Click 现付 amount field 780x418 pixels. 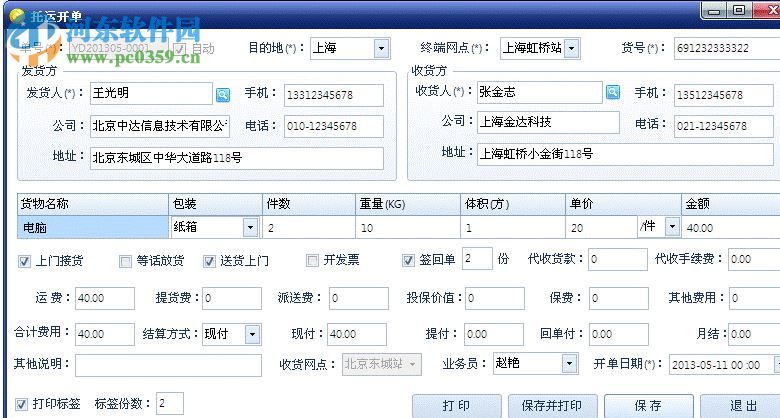coord(357,334)
